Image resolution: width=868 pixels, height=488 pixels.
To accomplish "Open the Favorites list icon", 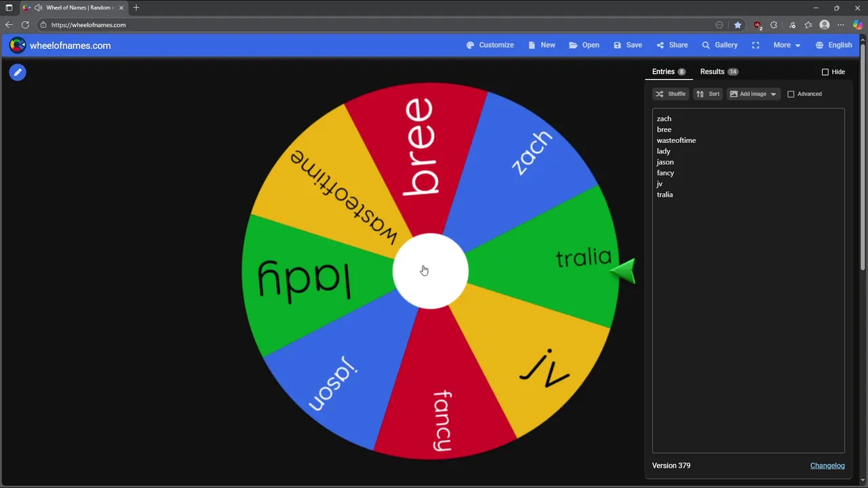I will [x=808, y=25].
